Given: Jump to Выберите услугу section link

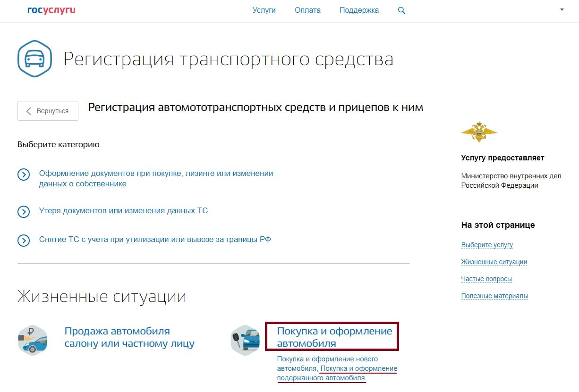Looking at the screenshot, I should coord(487,245).
